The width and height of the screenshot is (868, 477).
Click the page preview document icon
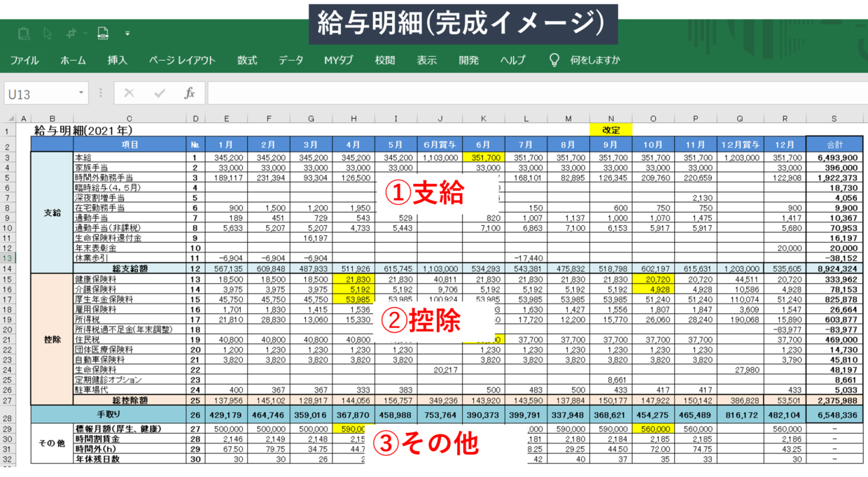coord(103,33)
